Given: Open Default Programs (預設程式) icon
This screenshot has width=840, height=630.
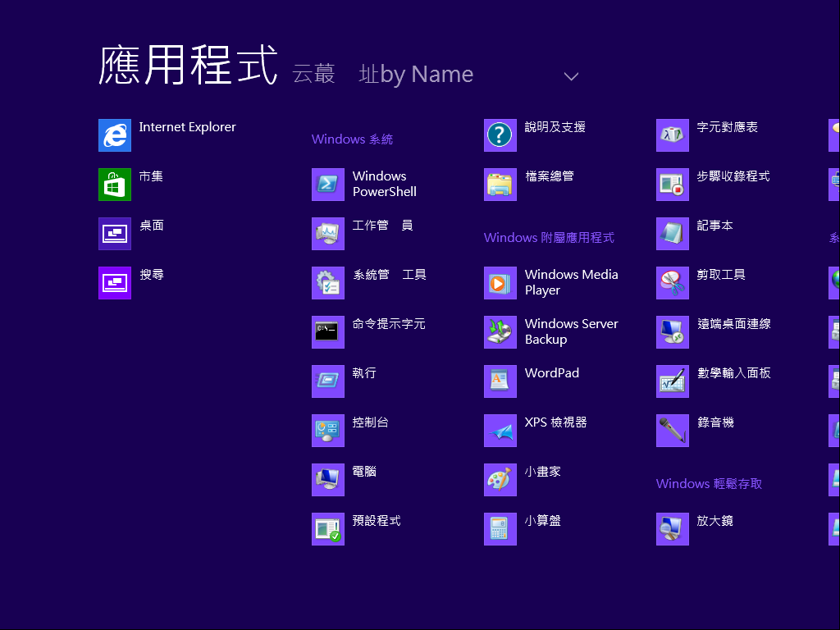Looking at the screenshot, I should click(328, 529).
